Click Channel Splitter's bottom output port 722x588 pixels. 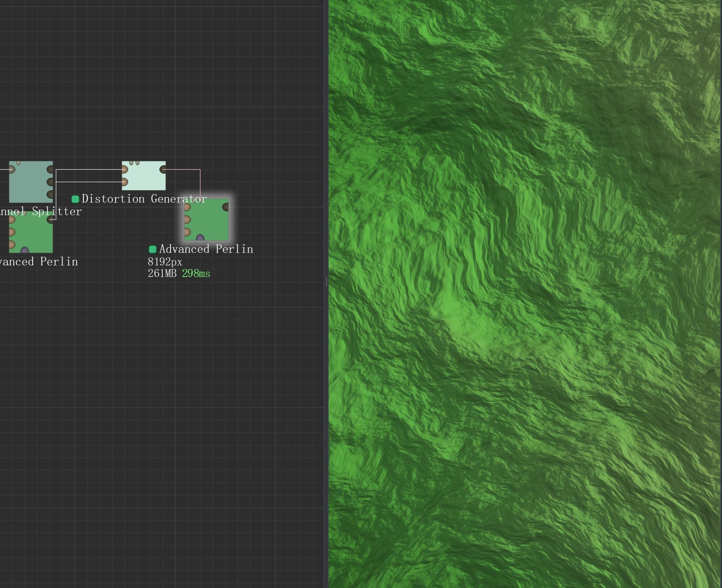pyautogui.click(x=50, y=194)
